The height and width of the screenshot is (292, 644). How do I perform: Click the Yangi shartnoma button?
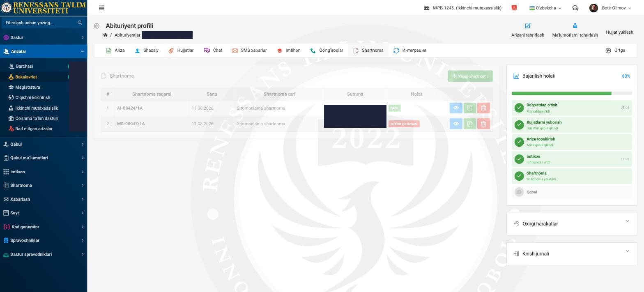coord(470,76)
